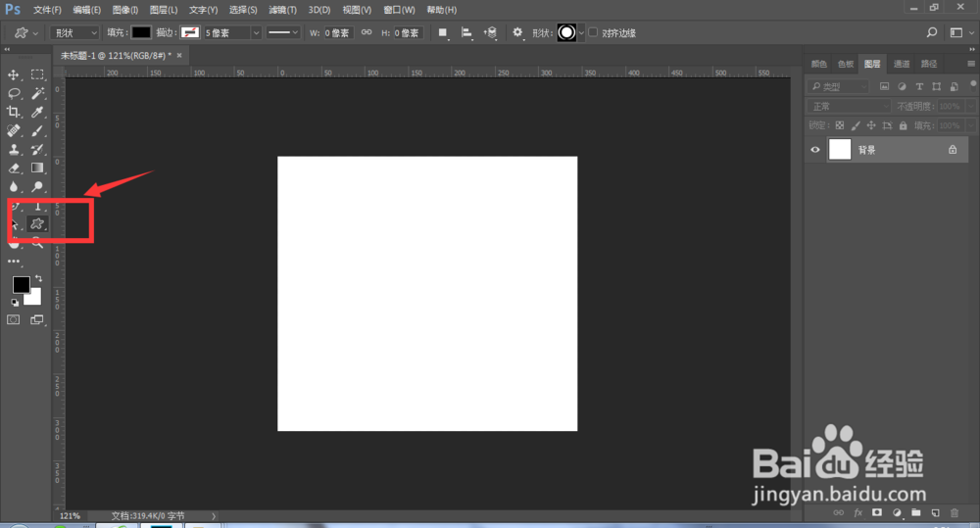
Task: Open the search icon in options bar
Action: 931,32
